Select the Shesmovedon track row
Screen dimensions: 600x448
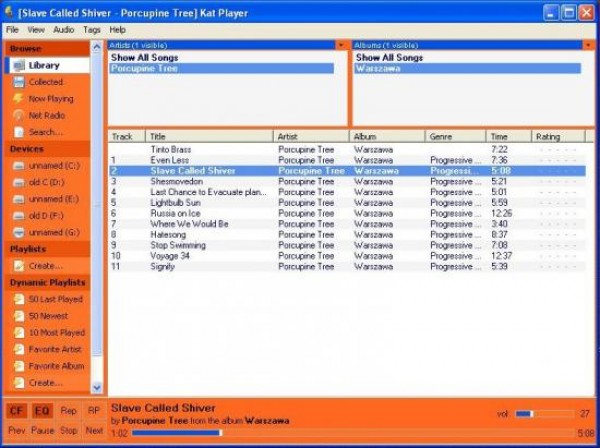pyautogui.click(x=347, y=182)
